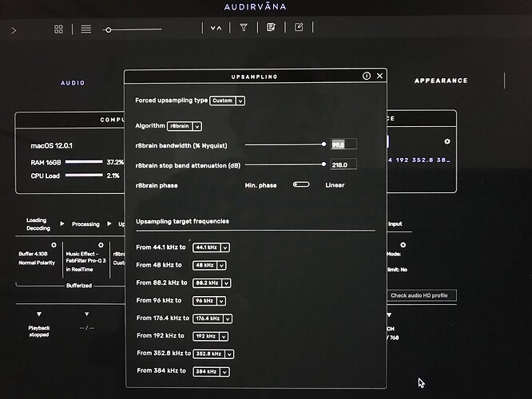
Task: Open the Input mode settings gear icon
Action: 403,245
